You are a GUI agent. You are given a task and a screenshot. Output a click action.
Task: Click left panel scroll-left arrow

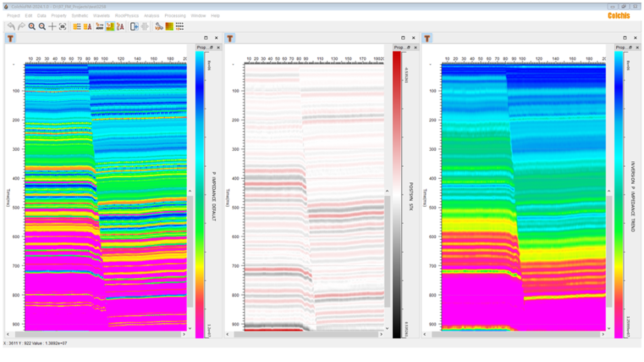click(8, 334)
